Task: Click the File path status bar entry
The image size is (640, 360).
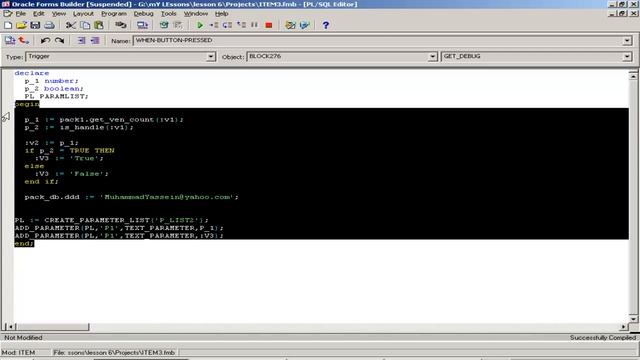Action: coord(114,353)
